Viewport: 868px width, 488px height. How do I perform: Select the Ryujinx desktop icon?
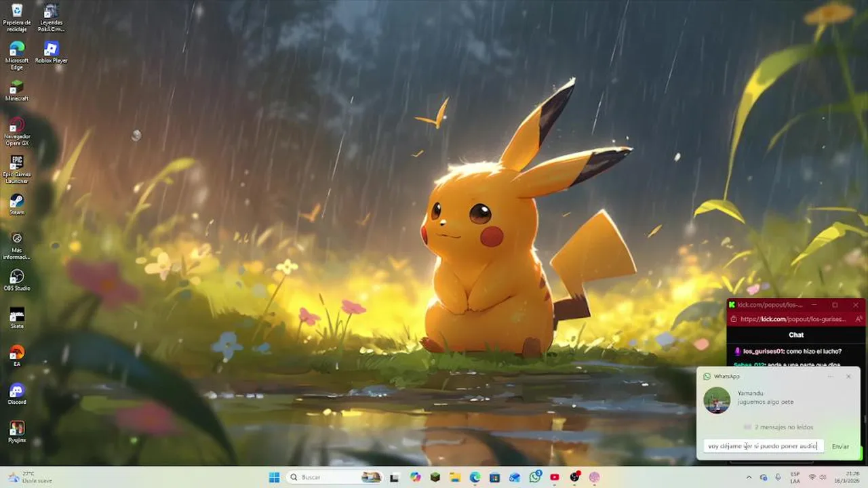tap(17, 432)
